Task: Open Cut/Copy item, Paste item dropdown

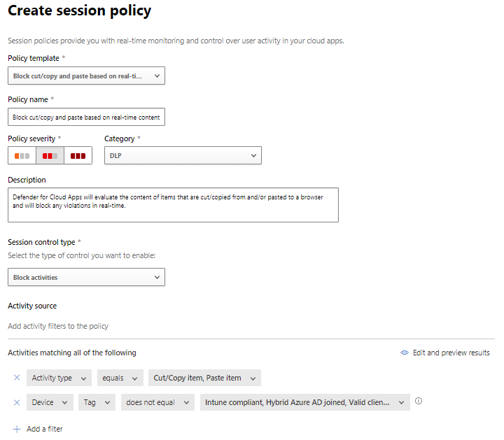Action: point(204,378)
